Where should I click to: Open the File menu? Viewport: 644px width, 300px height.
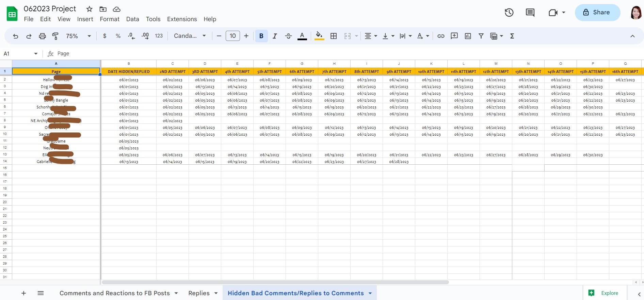pos(29,19)
